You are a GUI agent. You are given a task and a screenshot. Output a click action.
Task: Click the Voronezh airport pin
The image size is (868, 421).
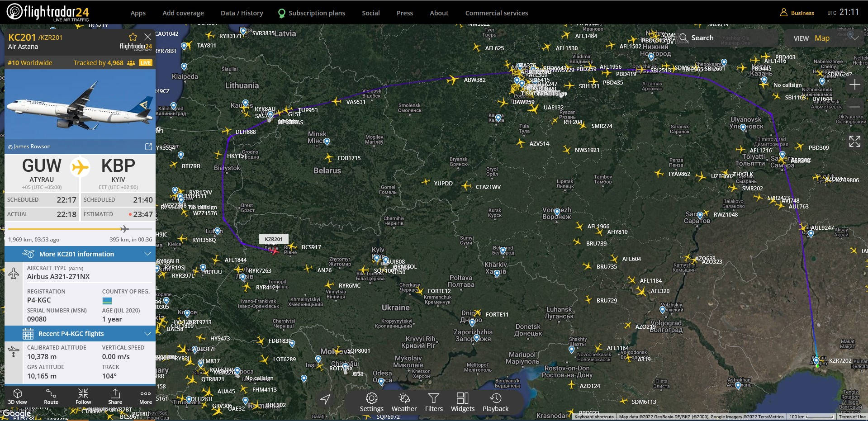coord(557,212)
